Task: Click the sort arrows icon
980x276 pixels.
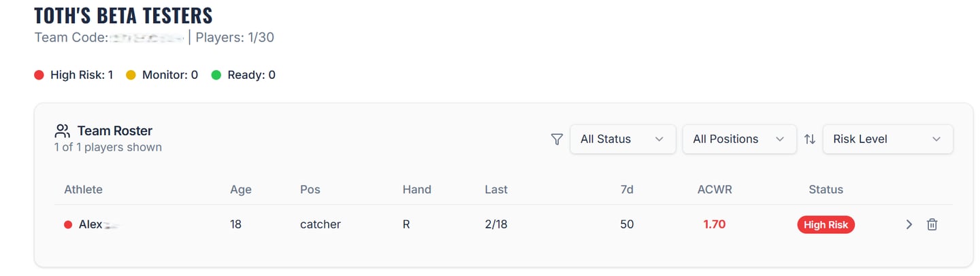Action: point(809,139)
